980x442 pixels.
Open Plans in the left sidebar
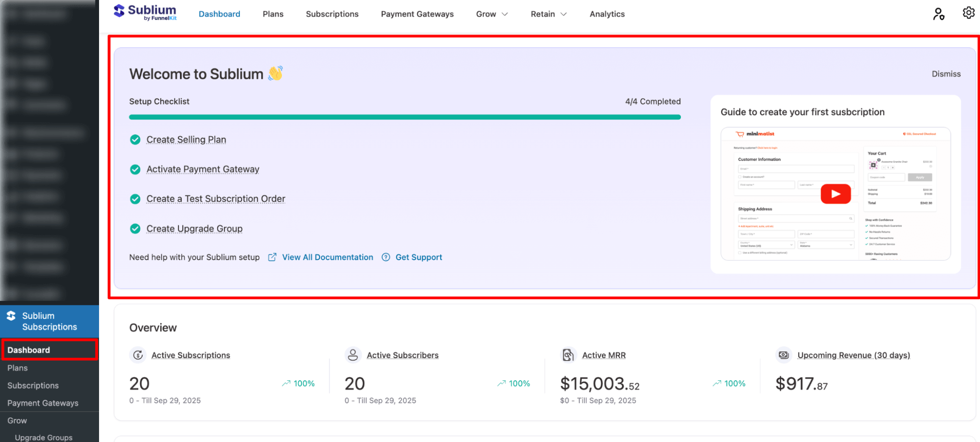pos(18,368)
